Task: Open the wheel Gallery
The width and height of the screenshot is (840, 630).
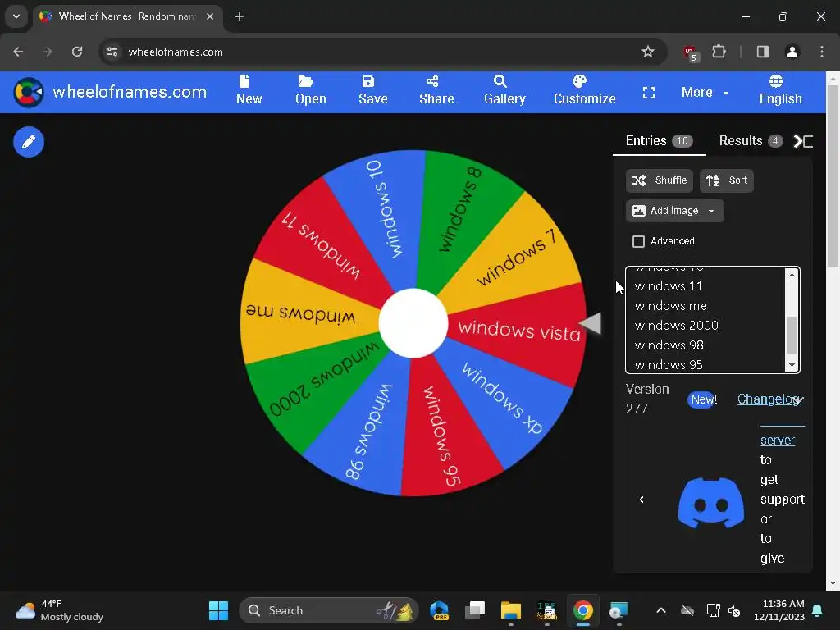Action: (504, 90)
